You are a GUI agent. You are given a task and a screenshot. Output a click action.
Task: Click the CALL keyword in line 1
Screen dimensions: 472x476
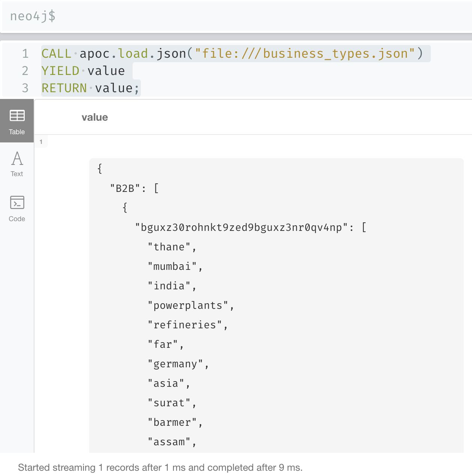[x=56, y=54]
